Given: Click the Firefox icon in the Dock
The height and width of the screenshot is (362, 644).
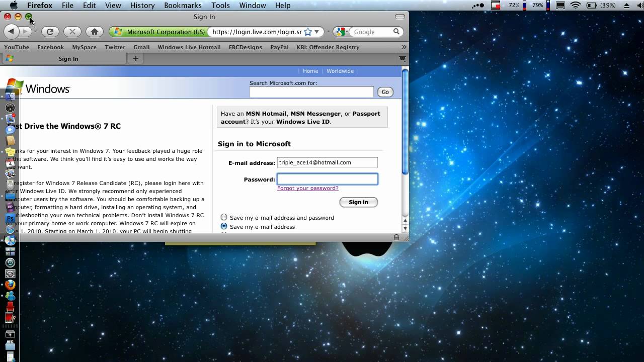Looking at the screenshot, I should (10, 285).
